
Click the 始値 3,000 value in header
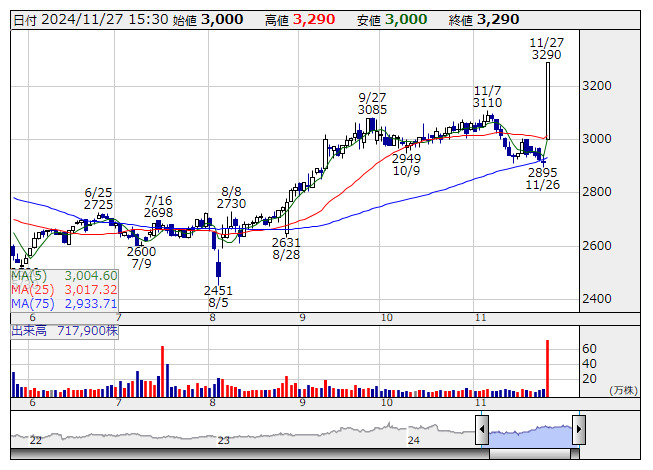point(208,20)
